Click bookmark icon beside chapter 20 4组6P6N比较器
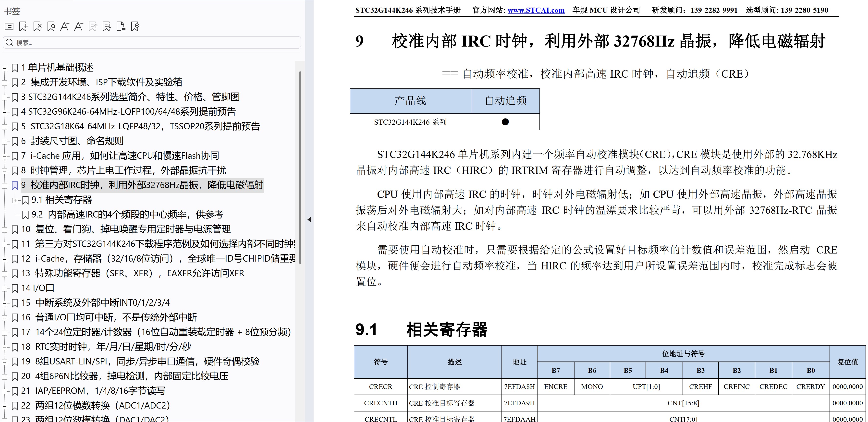 [15, 376]
